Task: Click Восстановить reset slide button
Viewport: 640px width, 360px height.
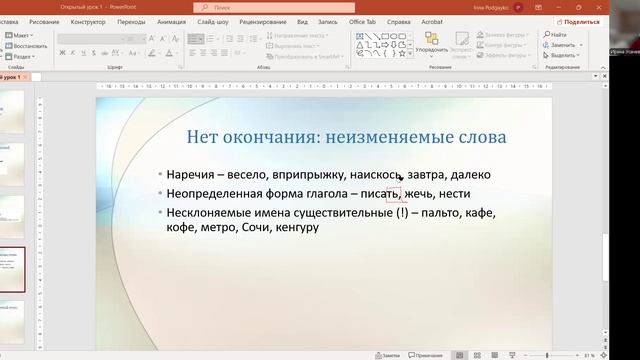Action: point(26,46)
